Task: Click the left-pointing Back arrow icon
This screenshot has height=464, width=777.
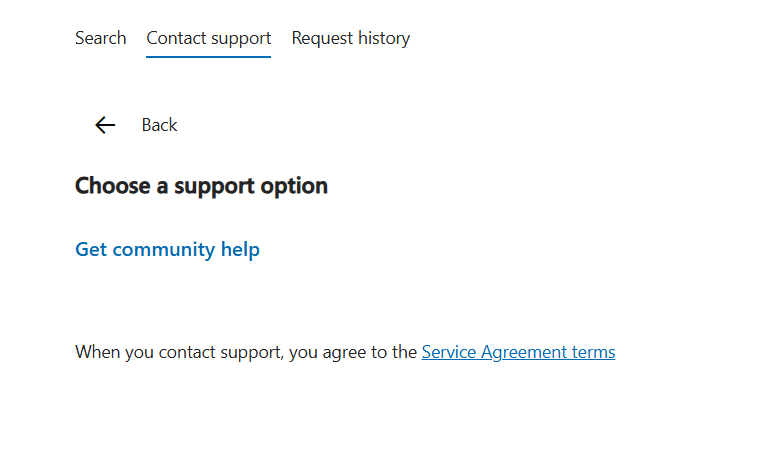Action: 105,125
